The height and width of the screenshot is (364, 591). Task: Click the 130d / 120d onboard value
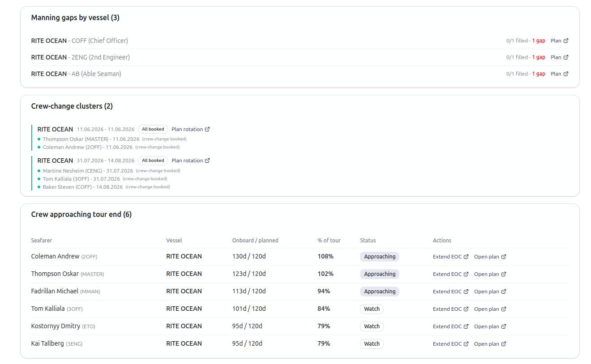[x=249, y=257]
